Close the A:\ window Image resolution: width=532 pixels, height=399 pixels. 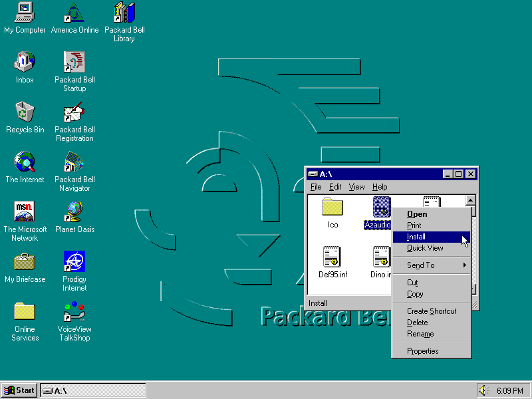(471, 174)
